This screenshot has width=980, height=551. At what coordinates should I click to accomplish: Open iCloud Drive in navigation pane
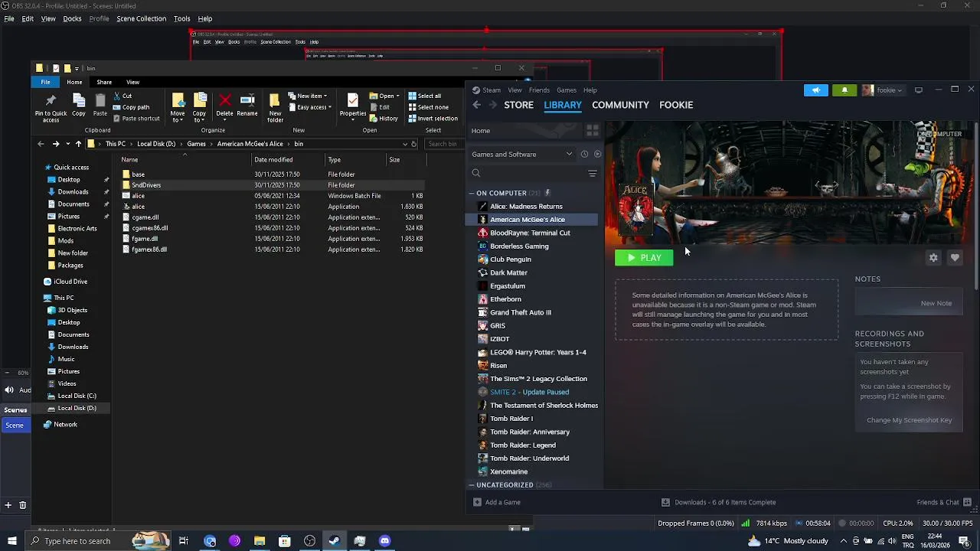click(70, 282)
